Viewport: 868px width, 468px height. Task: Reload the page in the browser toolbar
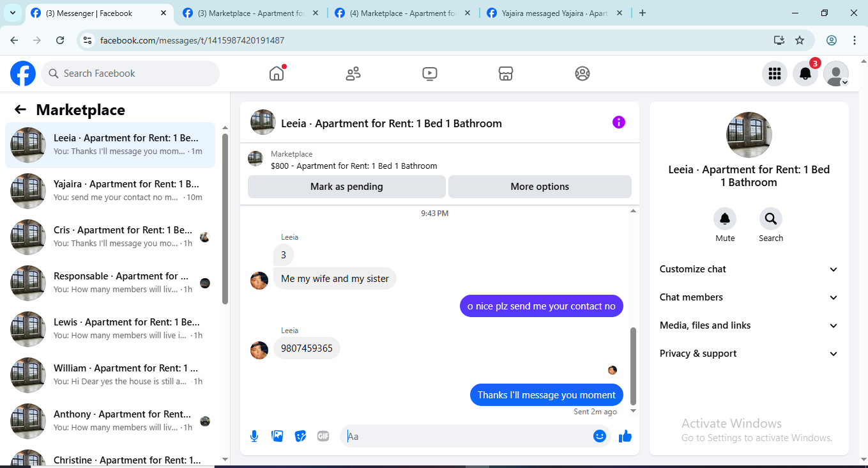(60, 40)
